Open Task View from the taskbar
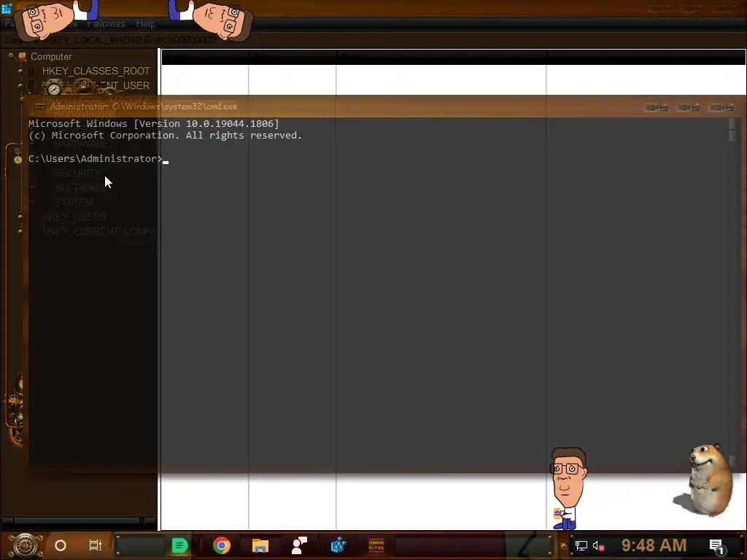 tap(96, 545)
